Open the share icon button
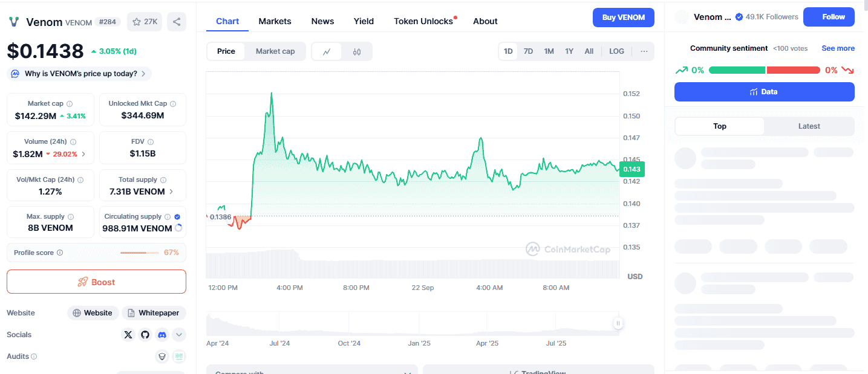Viewport: 868px width, 374px height. (x=177, y=22)
